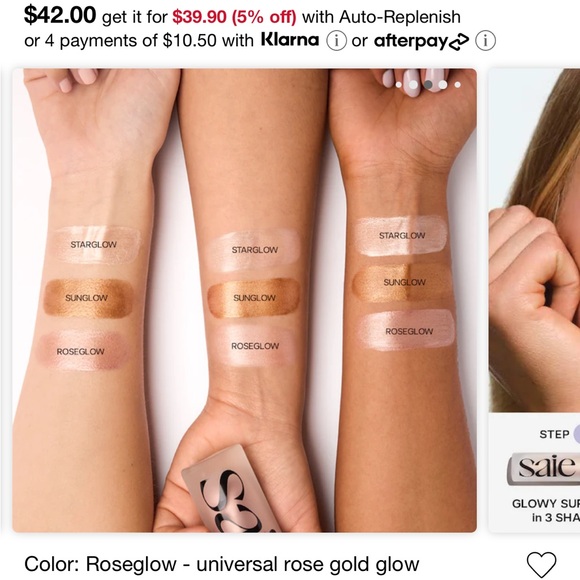Tap the Starglow swatch on middle arm
The image size is (580, 580).
254,250
